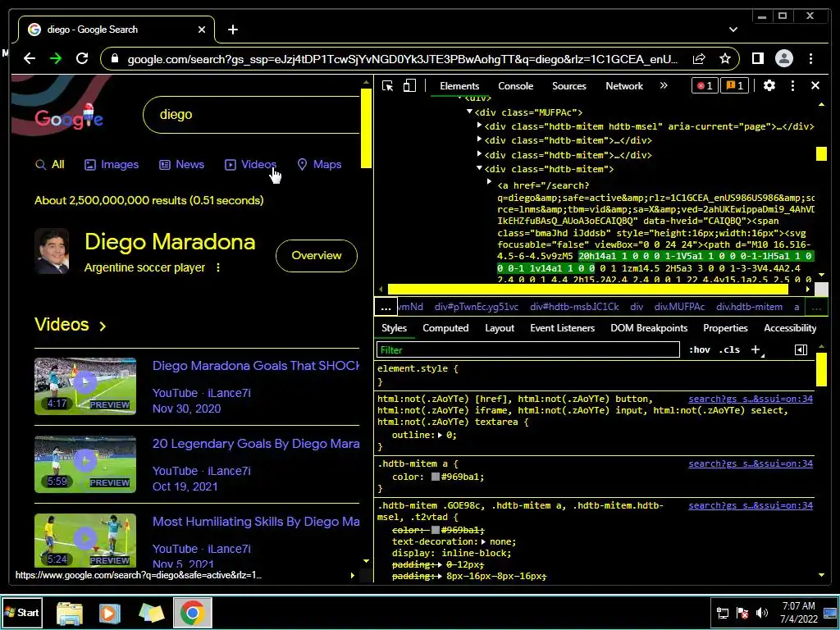
Task: Click the tab search dropdown chevron
Action: click(x=733, y=30)
